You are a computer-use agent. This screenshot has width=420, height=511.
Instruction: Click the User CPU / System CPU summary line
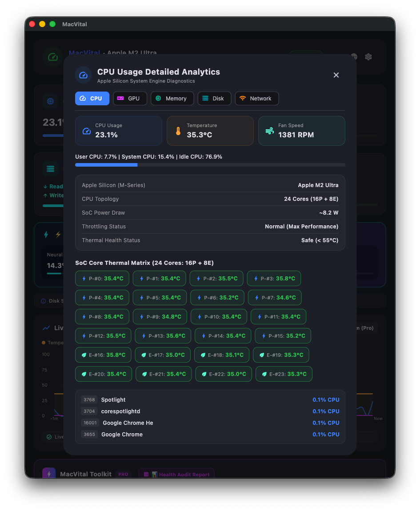click(149, 157)
